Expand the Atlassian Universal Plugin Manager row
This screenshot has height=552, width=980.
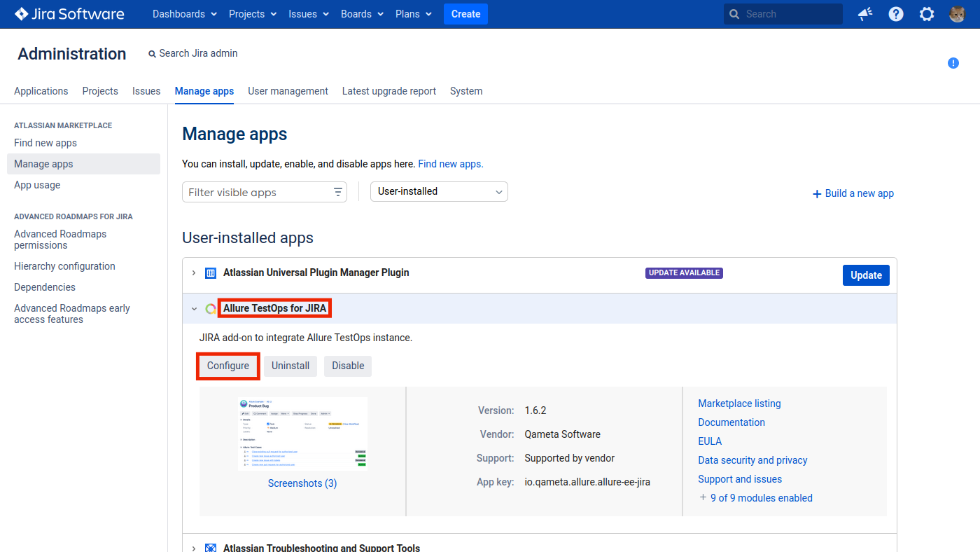coord(194,272)
